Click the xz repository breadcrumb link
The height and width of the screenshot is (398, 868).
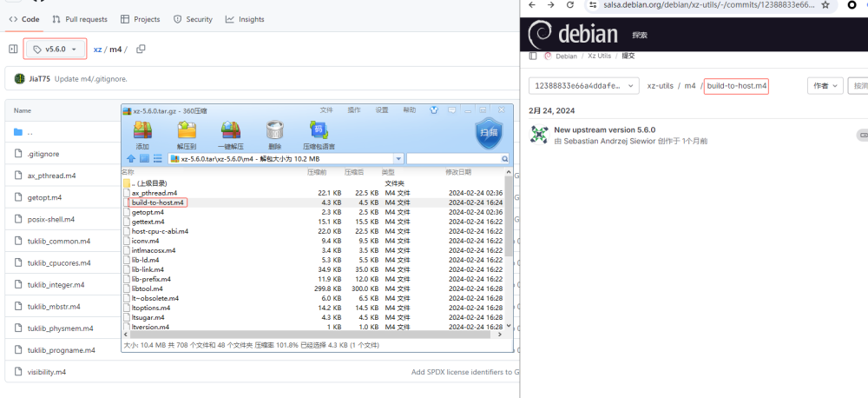(x=97, y=50)
